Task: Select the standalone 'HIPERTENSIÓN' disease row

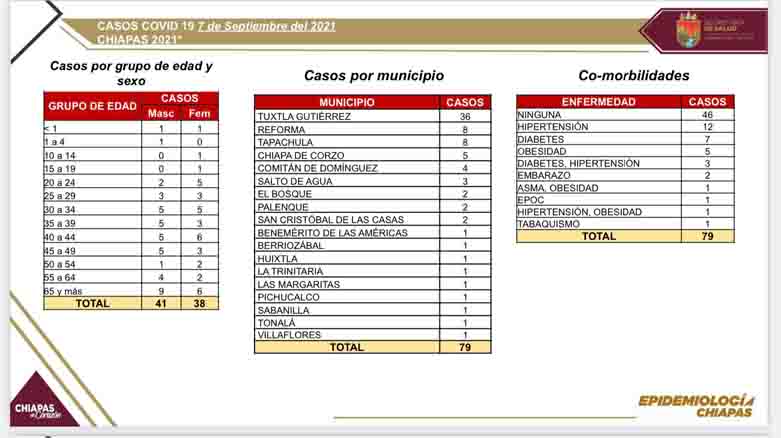Action: point(625,127)
